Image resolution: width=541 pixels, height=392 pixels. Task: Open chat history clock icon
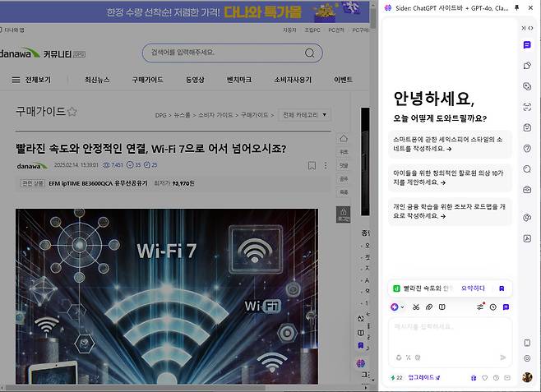(492, 307)
